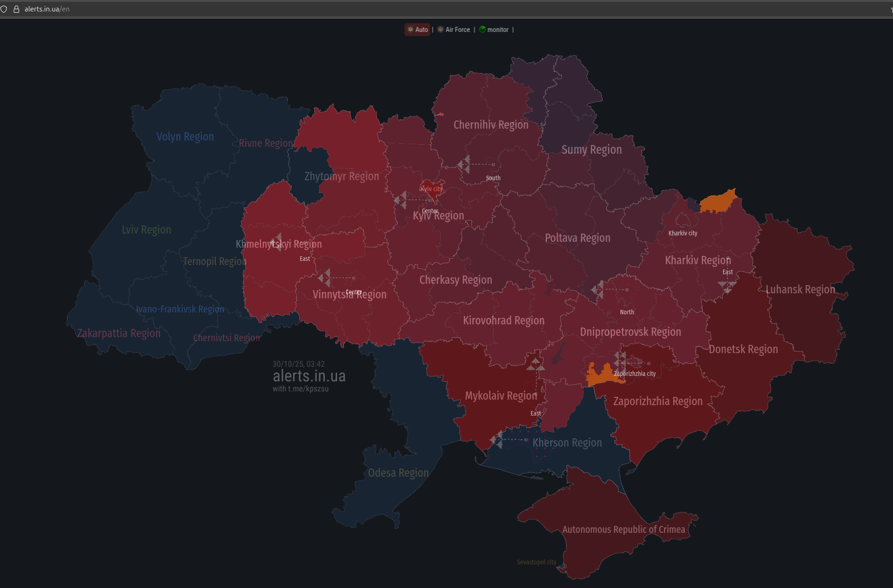This screenshot has width=893, height=588.
Task: Click the aircraft icon above Dnipropetrovsk North label
Action: [598, 289]
